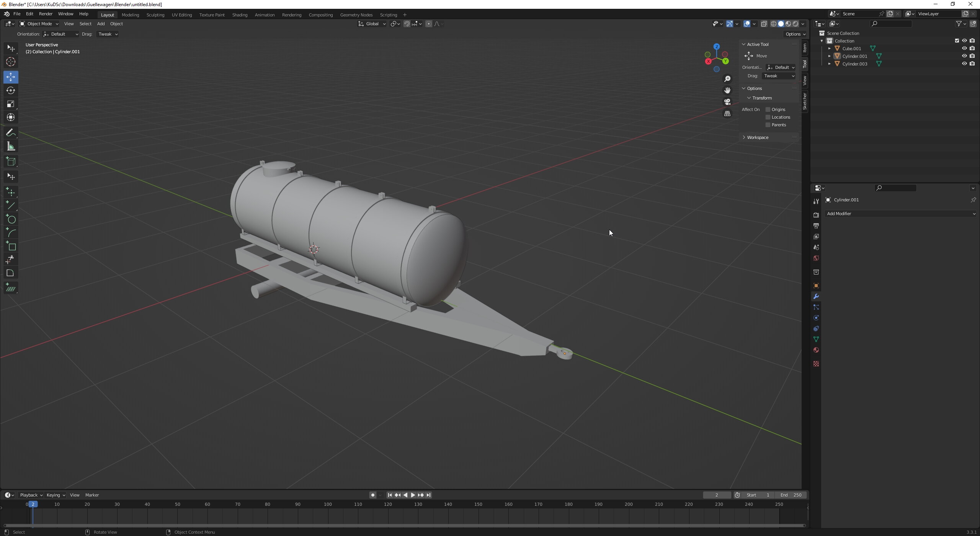Click the Play animation button
Screen dimensions: 980x536
tap(413, 495)
